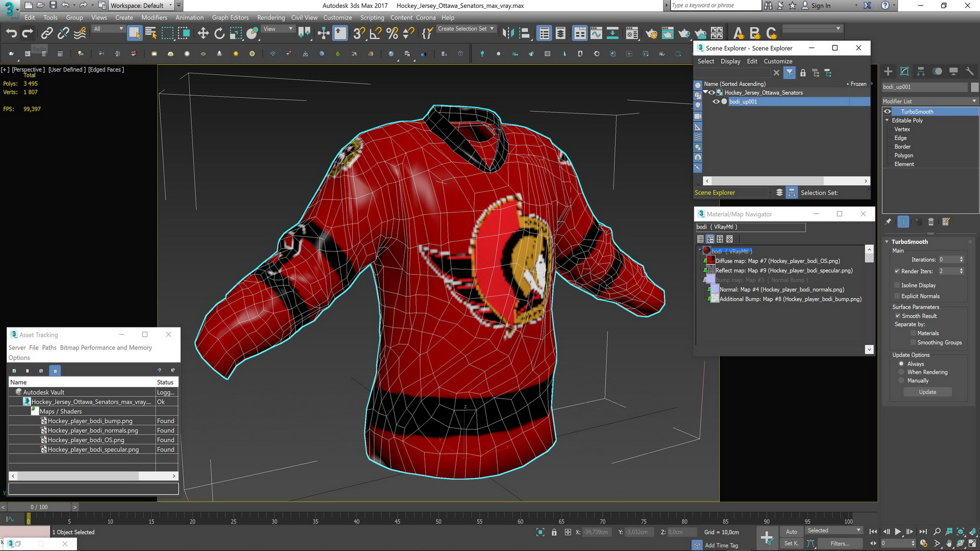Open the Selected key filter dropdown
This screenshot has height=551, width=980.
(834, 531)
